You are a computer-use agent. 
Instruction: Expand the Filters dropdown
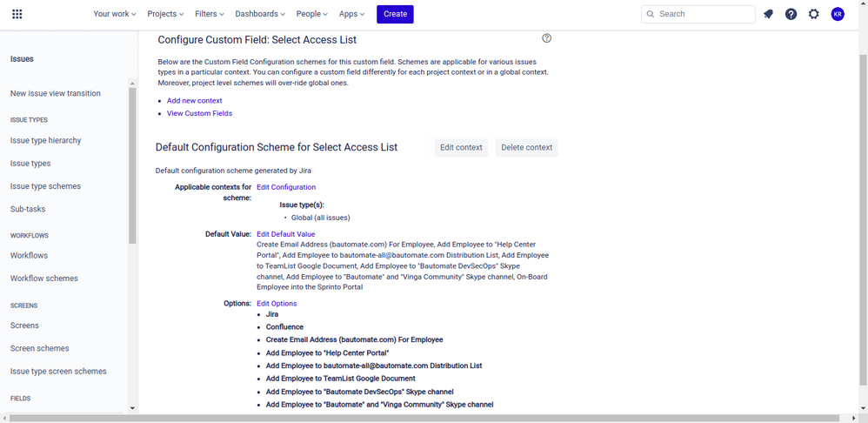pos(210,14)
